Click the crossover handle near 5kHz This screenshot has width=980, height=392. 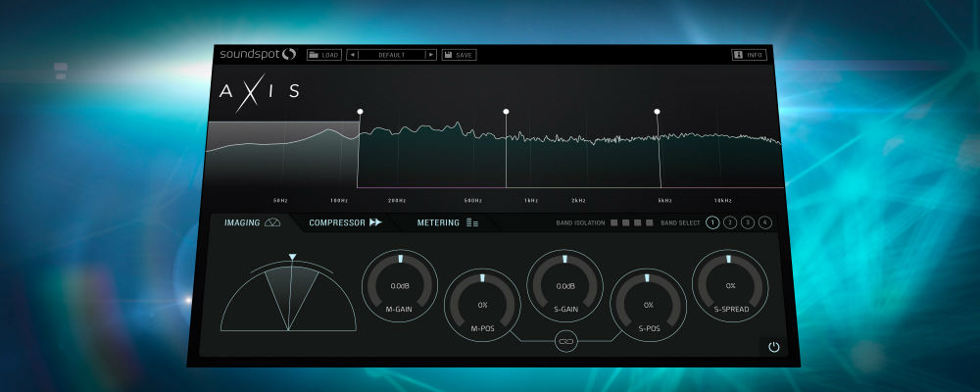pos(657,112)
